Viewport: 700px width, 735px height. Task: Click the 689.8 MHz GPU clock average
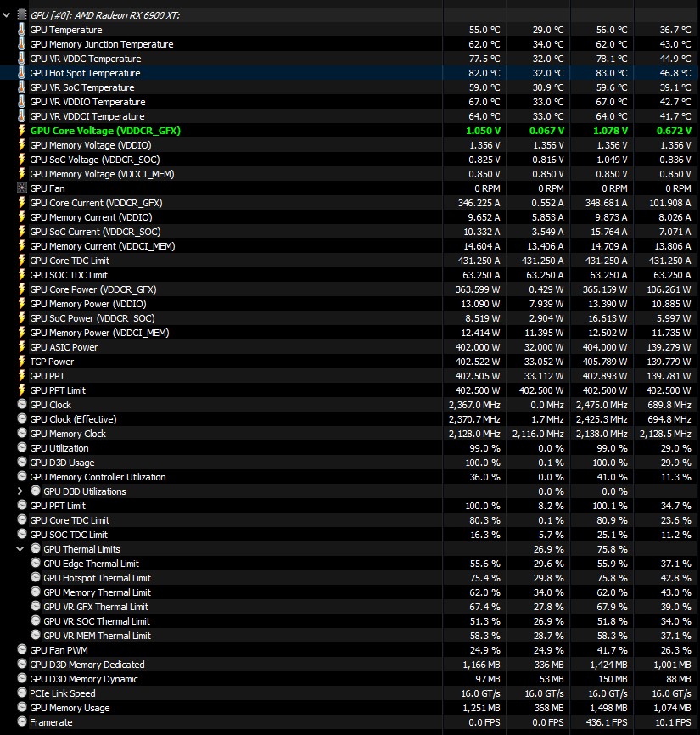tap(669, 405)
